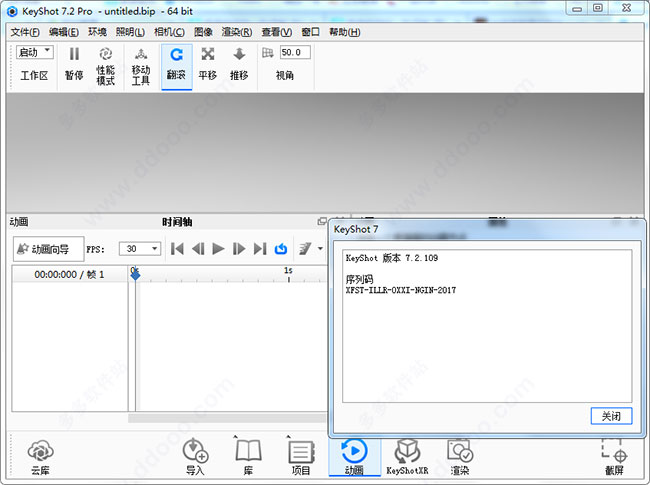Screen dimensions: 650x485
Task: Open the 环境 menu
Action: [x=97, y=32]
